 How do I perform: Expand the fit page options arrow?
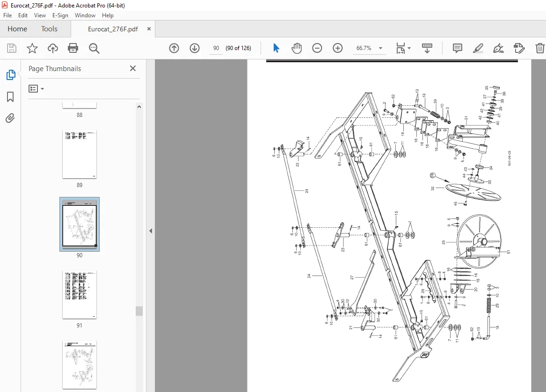[x=409, y=48]
